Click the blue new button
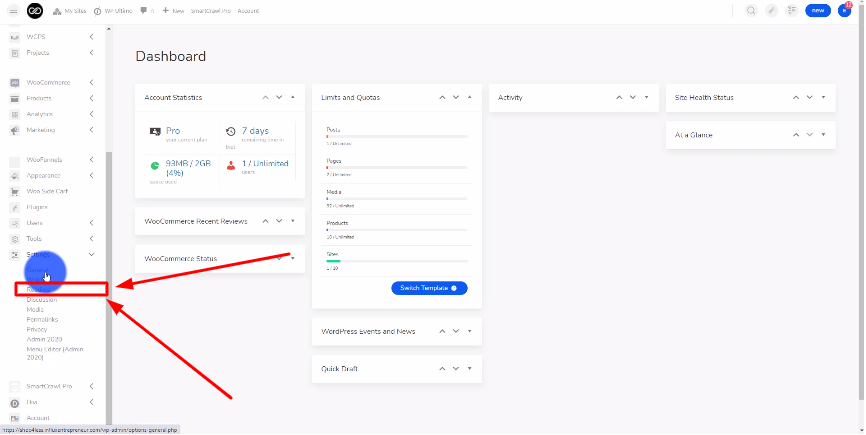This screenshot has width=866, height=435. click(818, 10)
